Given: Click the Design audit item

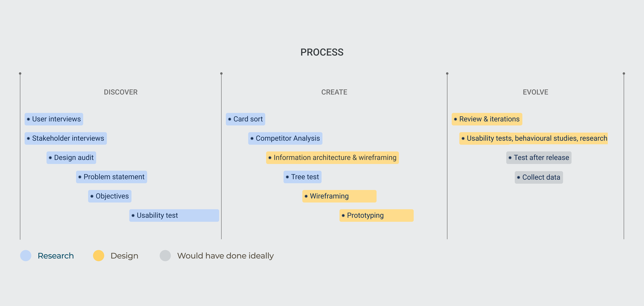Looking at the screenshot, I should (71, 158).
